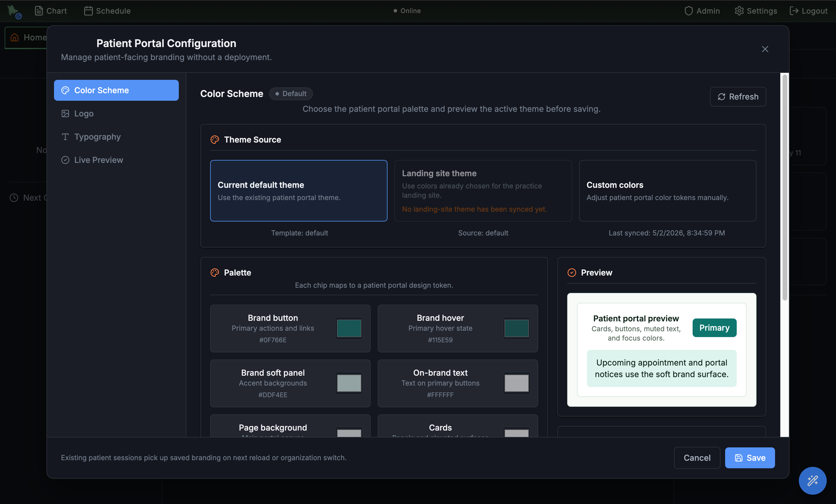Click the refresh arrows icon inside Refresh button
This screenshot has height=504, width=836.
point(721,97)
